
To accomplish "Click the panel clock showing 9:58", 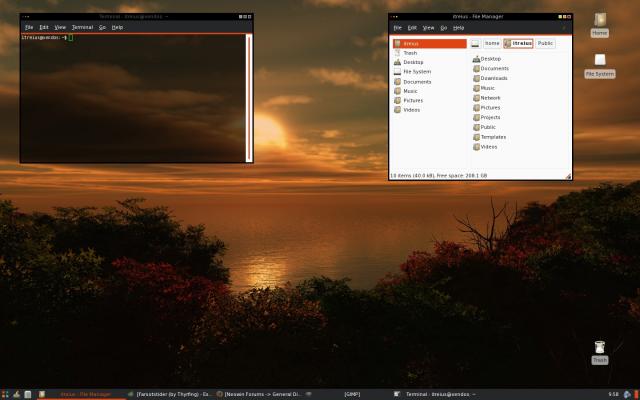I will (x=613, y=394).
